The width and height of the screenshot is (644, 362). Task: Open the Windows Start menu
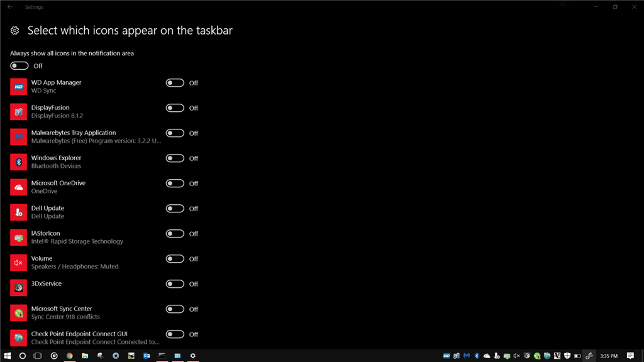[x=8, y=356]
